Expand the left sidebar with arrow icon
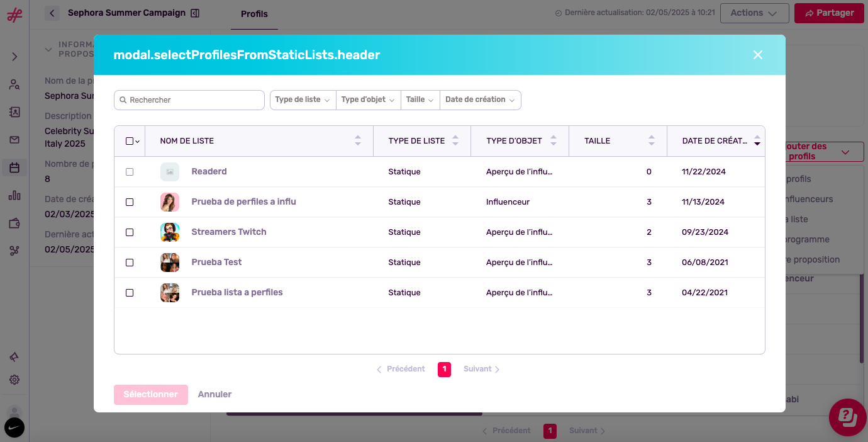868x442 pixels. 14,57
